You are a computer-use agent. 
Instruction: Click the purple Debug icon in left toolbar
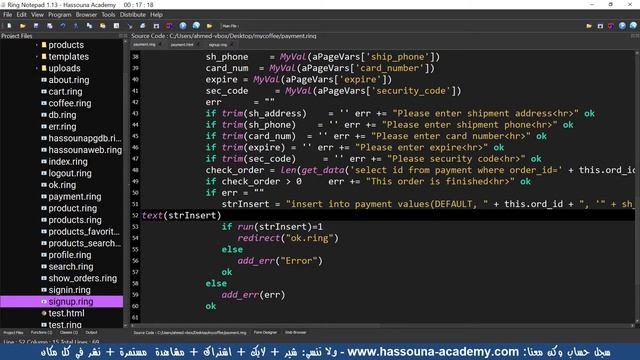[x=169, y=26]
